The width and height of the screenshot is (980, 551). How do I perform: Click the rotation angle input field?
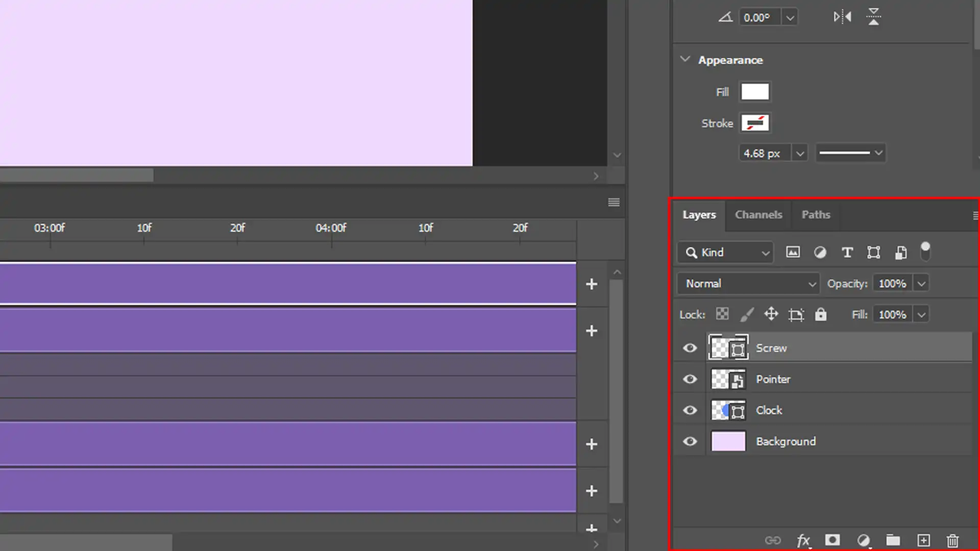[759, 17]
